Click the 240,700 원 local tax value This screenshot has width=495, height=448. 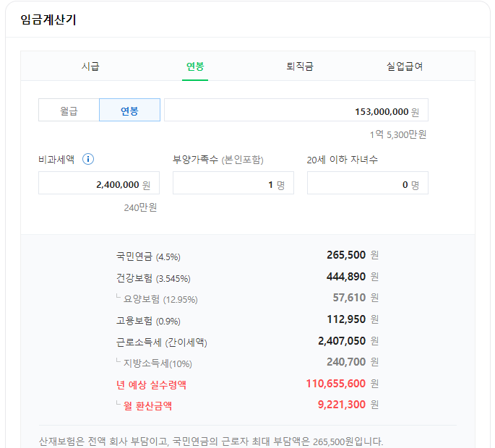coord(353,362)
